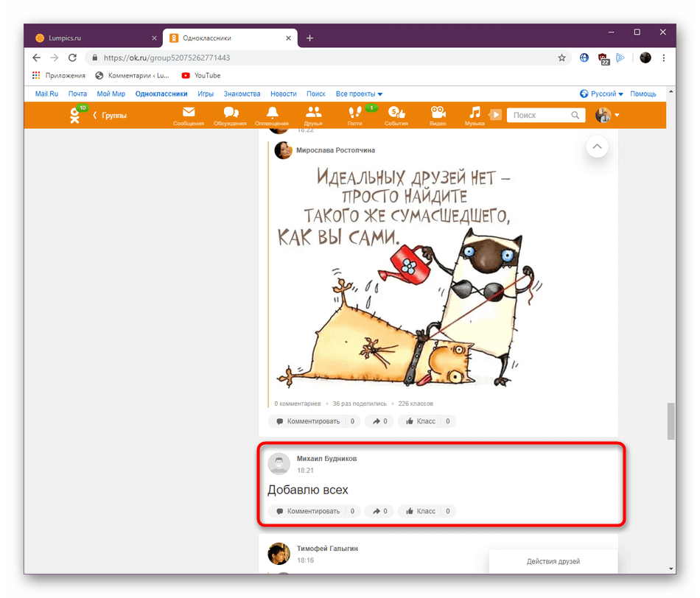700x598 pixels.
Task: Click the scroll-to-top arrow button
Action: [597, 147]
